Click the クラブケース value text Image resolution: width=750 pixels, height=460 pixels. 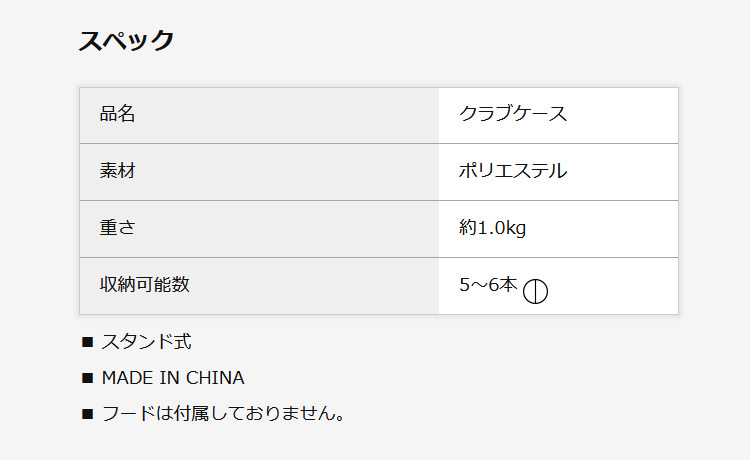click(x=513, y=114)
